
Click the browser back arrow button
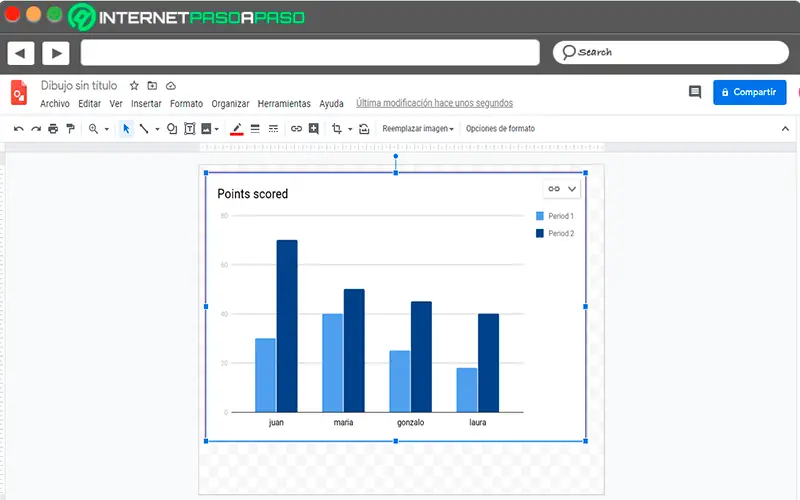(20, 53)
